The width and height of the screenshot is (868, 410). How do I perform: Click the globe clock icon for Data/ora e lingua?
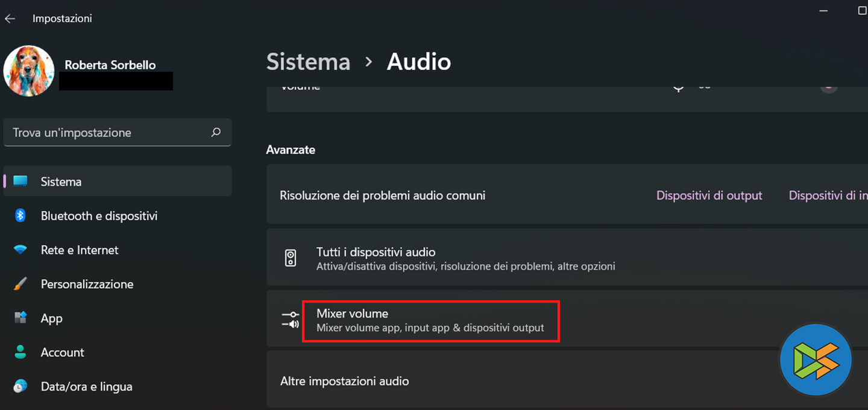[x=20, y=386]
